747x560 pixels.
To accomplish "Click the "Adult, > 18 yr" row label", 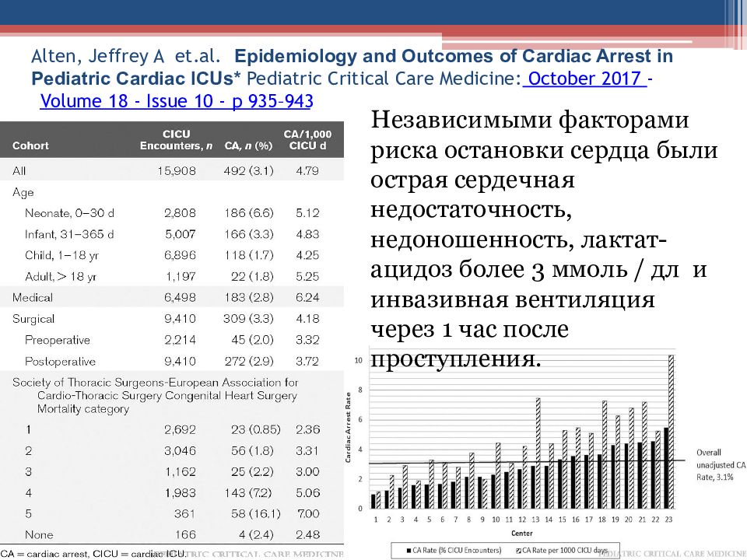I will pos(61,277).
